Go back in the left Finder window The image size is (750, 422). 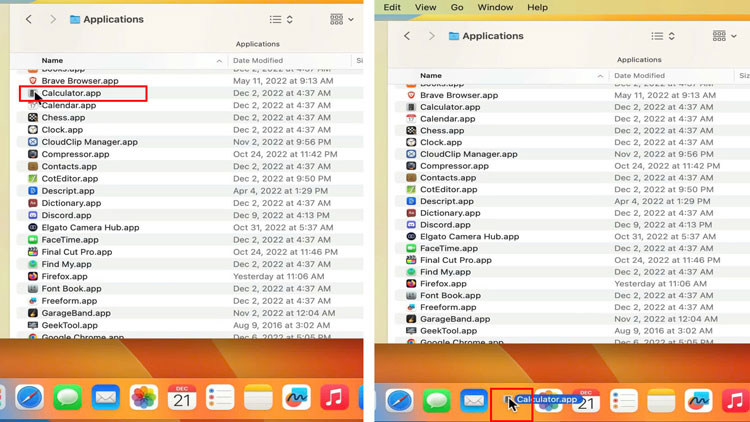pyautogui.click(x=29, y=19)
